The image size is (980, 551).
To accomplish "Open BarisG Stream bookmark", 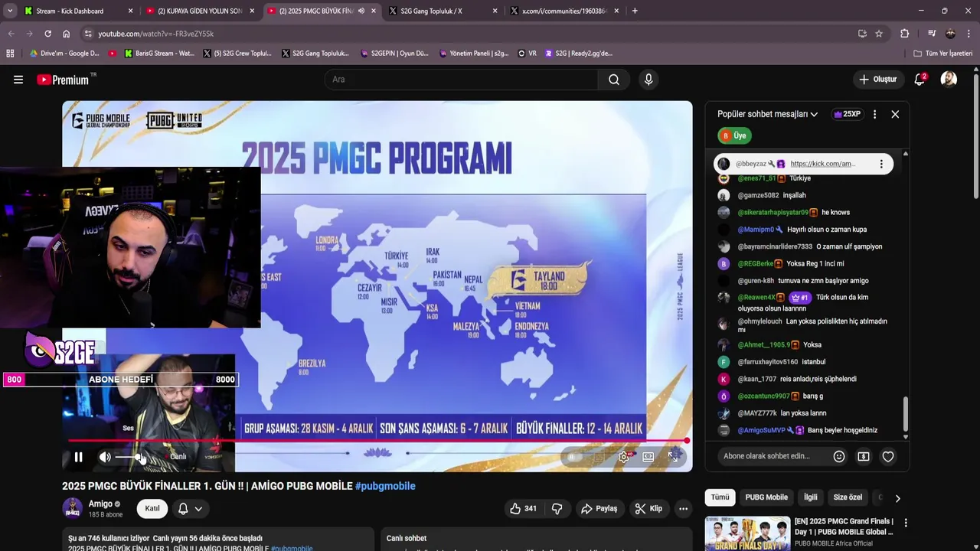I will click(158, 54).
